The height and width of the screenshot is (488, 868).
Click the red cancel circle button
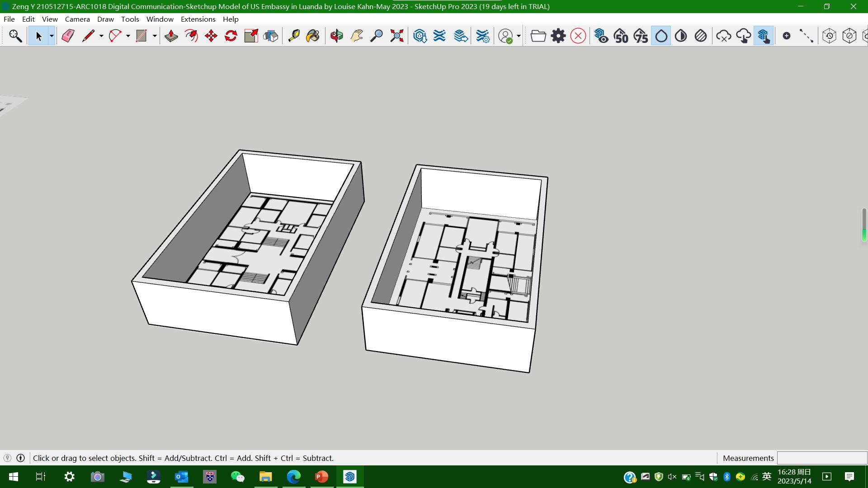578,36
